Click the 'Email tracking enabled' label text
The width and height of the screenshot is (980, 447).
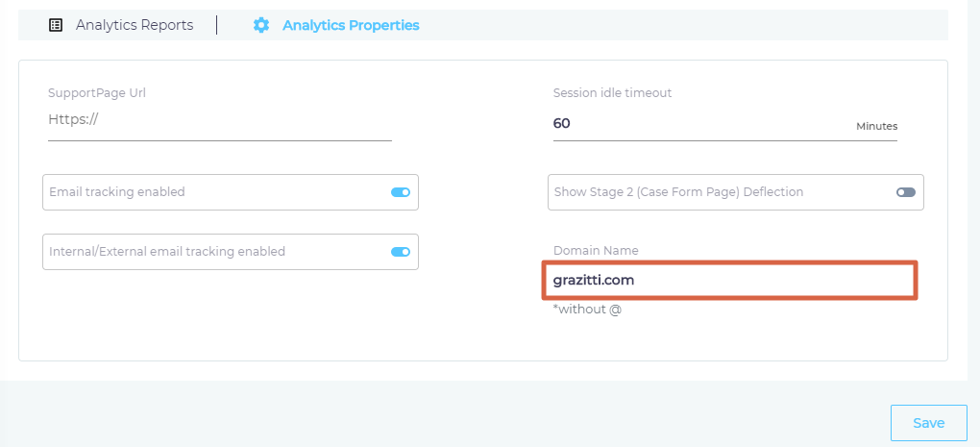click(117, 192)
